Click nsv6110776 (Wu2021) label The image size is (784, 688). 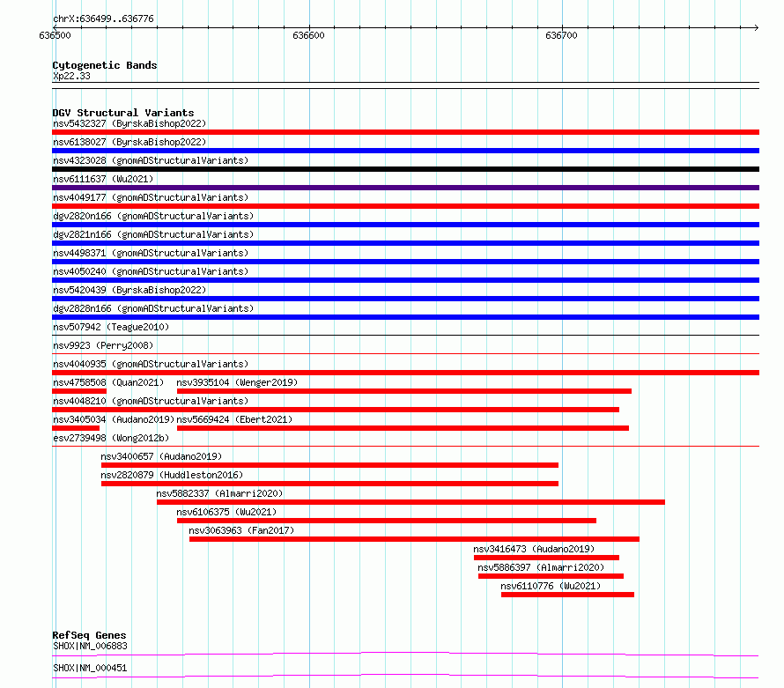(551, 586)
